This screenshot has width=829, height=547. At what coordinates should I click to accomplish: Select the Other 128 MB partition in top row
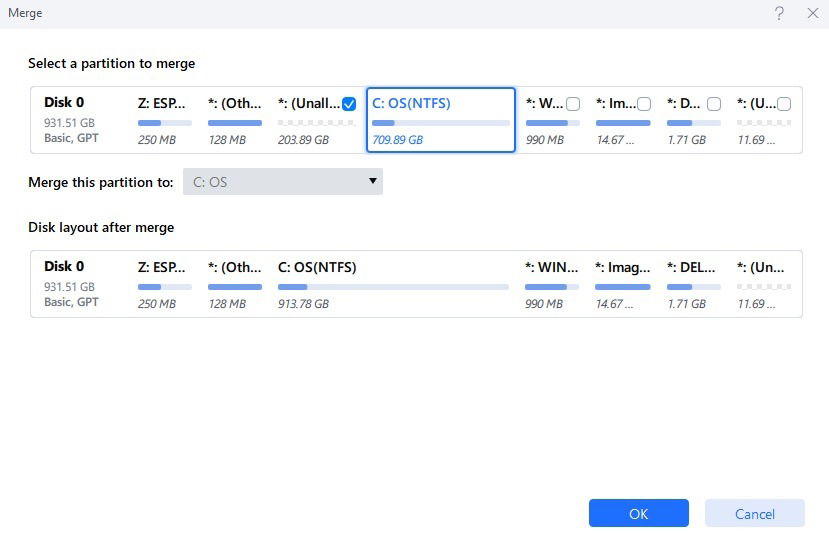(235, 120)
